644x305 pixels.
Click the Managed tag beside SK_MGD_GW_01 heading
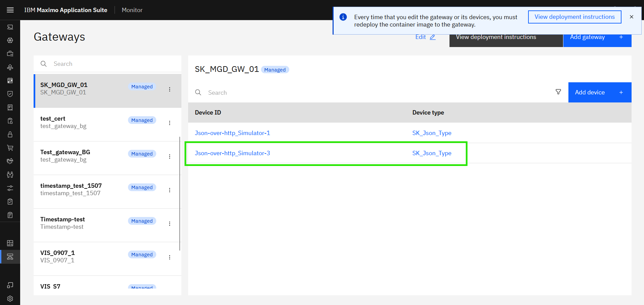275,70
